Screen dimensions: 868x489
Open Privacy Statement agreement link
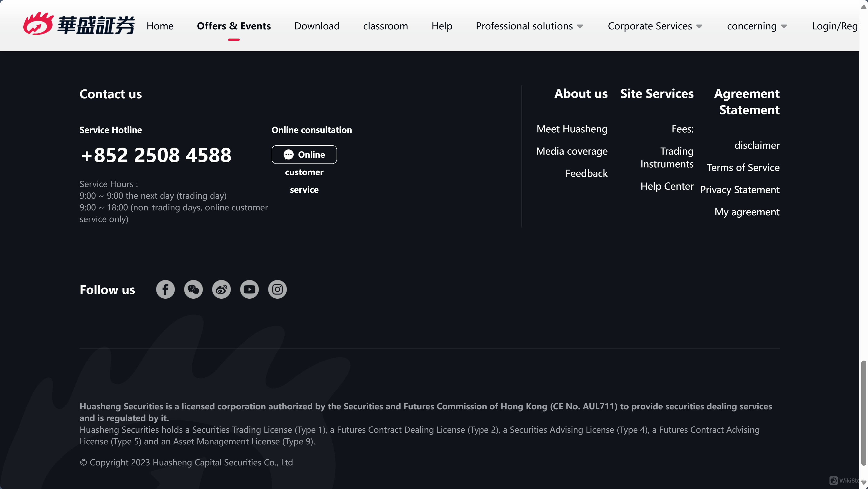click(x=740, y=189)
